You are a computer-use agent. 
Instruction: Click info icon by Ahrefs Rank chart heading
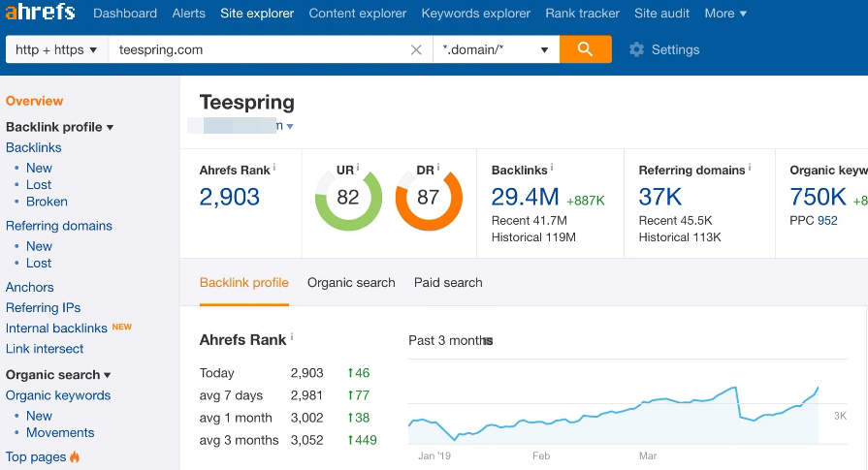(292, 336)
